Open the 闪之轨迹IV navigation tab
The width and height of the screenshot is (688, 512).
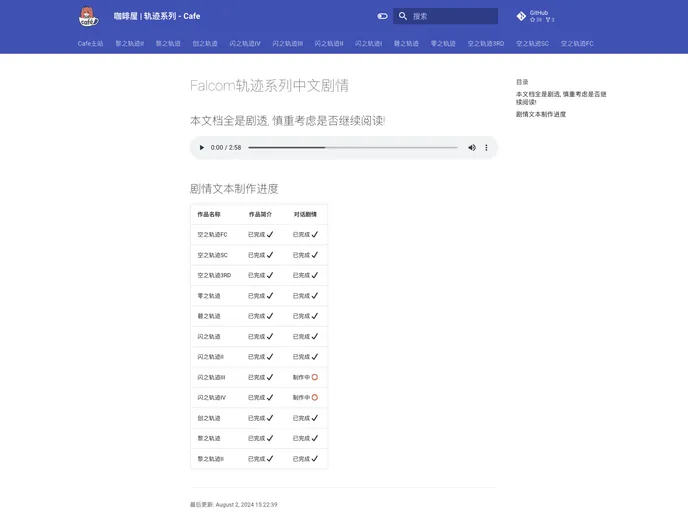(x=245, y=43)
